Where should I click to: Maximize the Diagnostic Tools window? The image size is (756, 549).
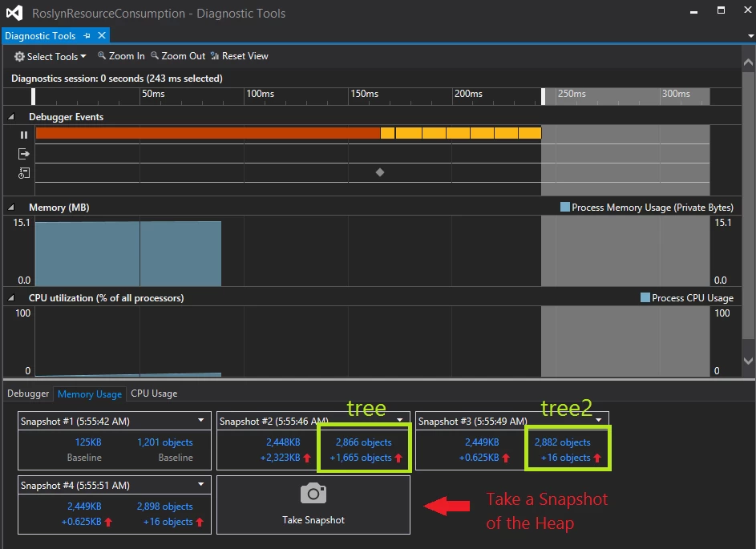point(722,10)
